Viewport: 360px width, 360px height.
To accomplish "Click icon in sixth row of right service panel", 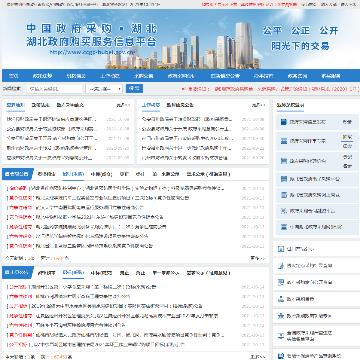I will coord(284,211).
